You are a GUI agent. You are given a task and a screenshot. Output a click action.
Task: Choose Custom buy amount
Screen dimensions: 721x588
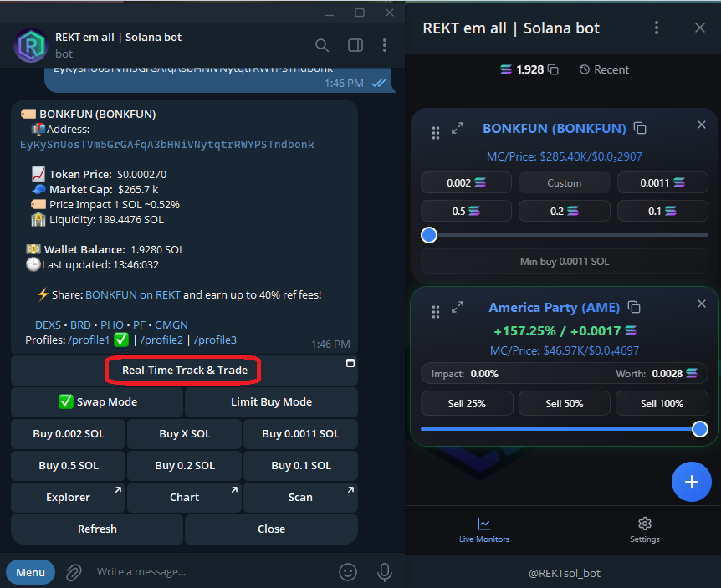point(565,182)
